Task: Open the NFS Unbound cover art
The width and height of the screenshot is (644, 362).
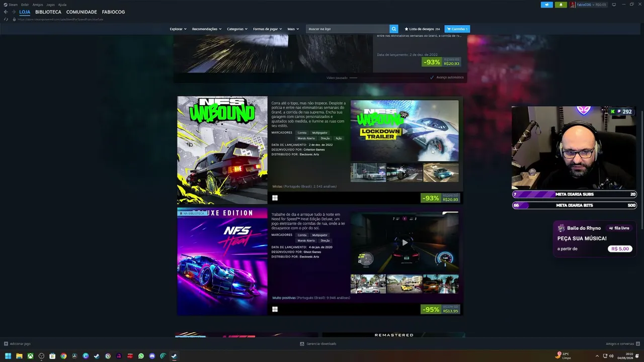Action: coord(222,150)
